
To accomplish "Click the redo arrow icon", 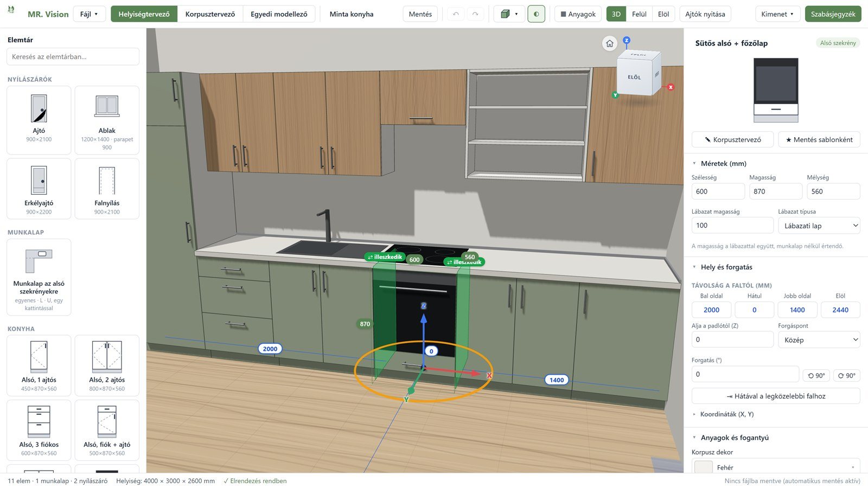I will point(475,14).
